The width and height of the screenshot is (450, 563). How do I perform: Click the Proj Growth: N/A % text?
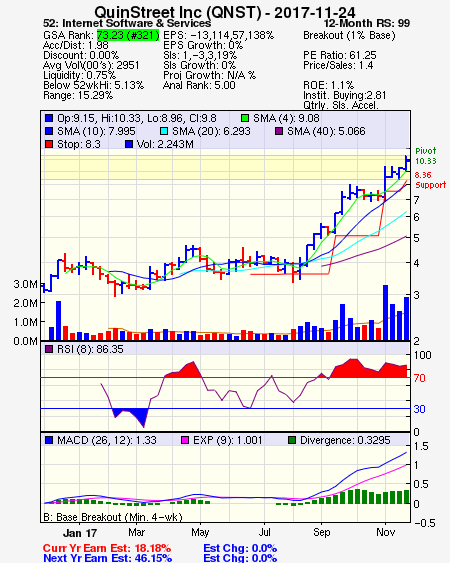click(x=209, y=75)
